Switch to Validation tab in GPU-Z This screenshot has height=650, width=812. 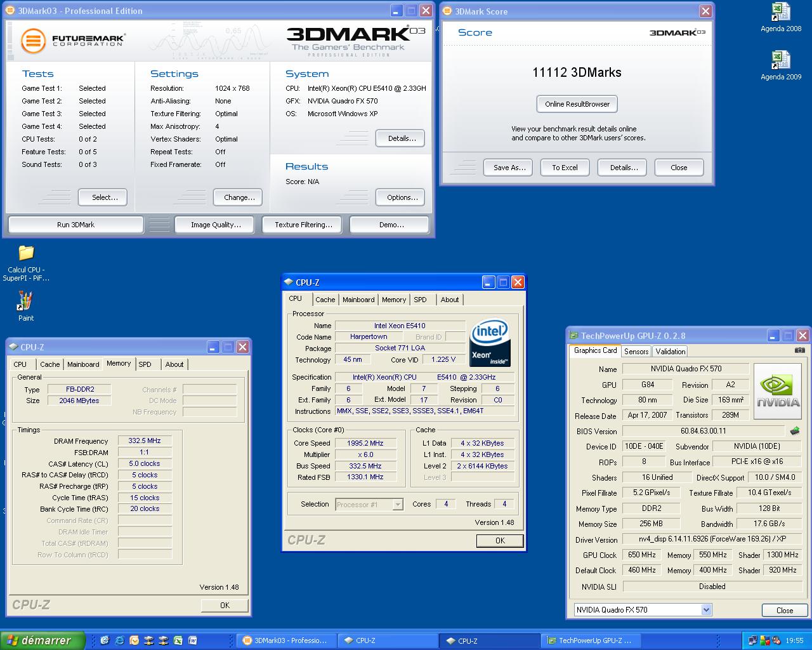coord(670,351)
